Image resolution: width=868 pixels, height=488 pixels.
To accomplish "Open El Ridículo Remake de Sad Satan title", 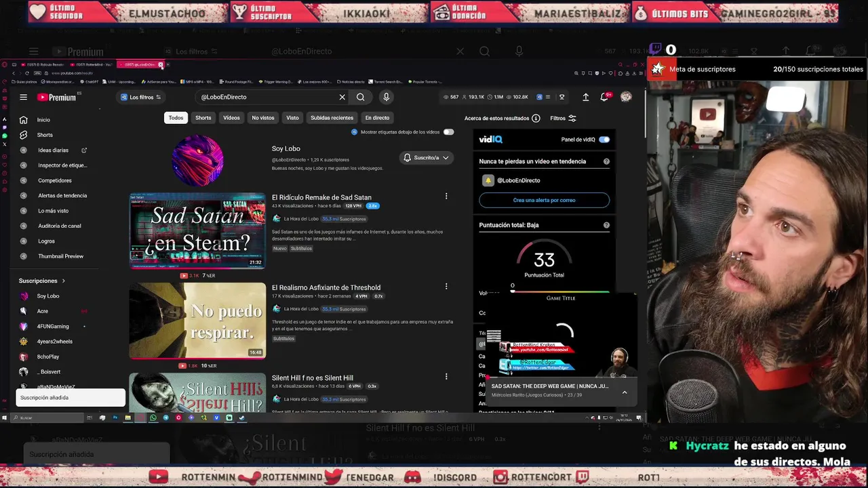I will 321,197.
